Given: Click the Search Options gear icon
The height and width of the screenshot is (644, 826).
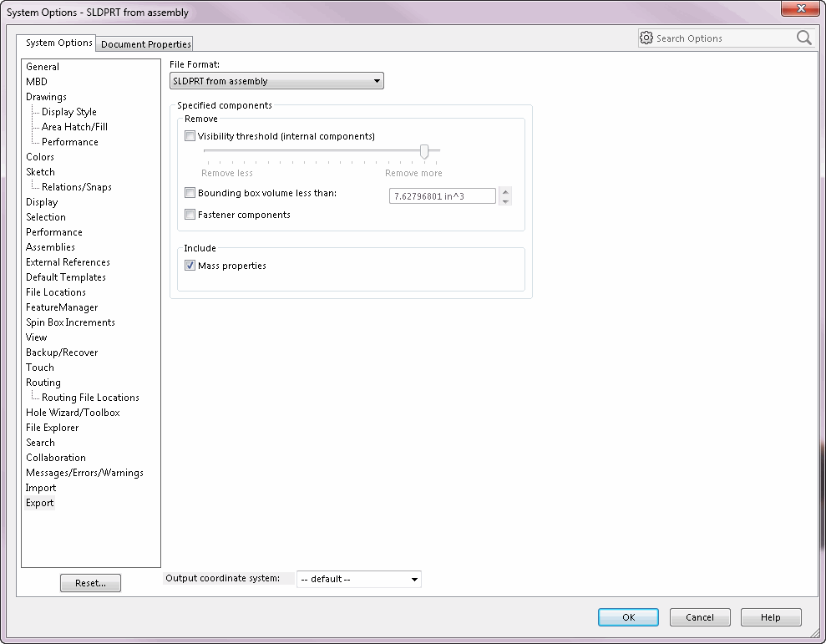Looking at the screenshot, I should tap(646, 38).
